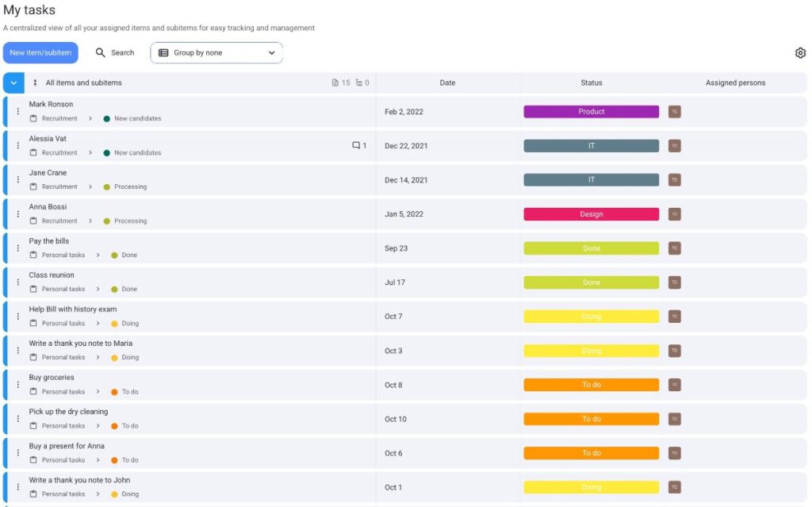
Task: Click the sort arrows beside All items
Action: tap(35, 83)
